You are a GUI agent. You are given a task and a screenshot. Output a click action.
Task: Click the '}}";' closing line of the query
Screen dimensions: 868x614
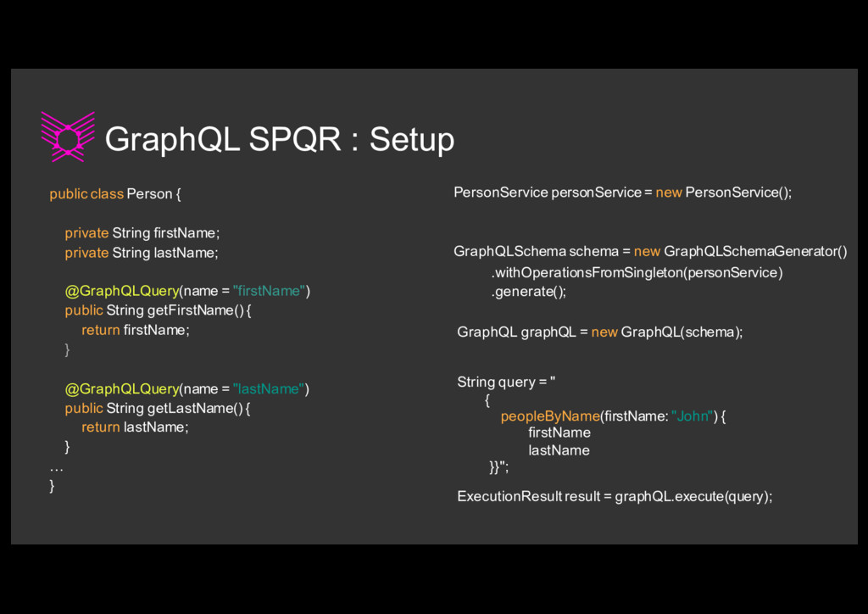point(498,467)
